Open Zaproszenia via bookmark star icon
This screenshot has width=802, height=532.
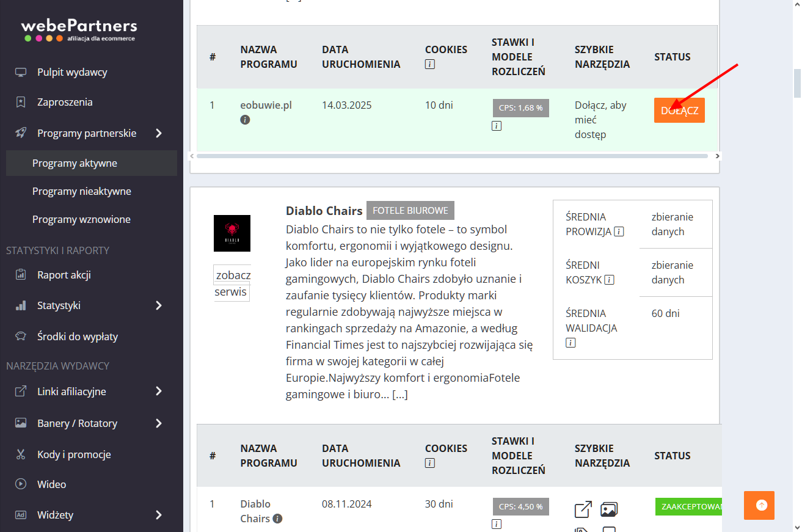(21, 102)
